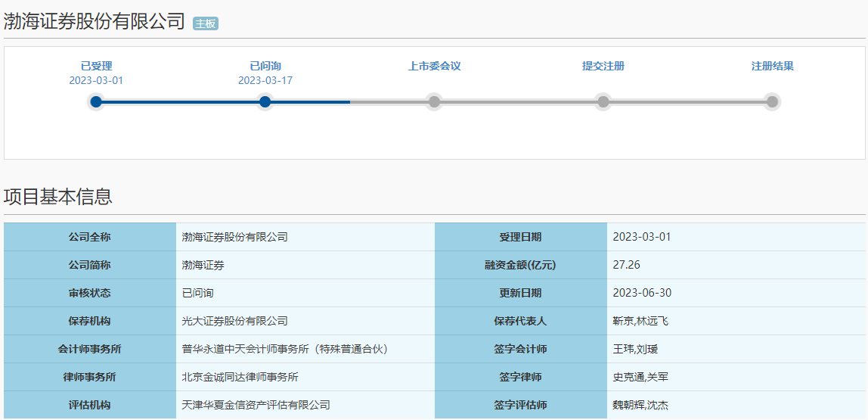Image resolution: width=868 pixels, height=420 pixels.
Task: Select the 已问询 timeline node dot
Action: (x=265, y=102)
